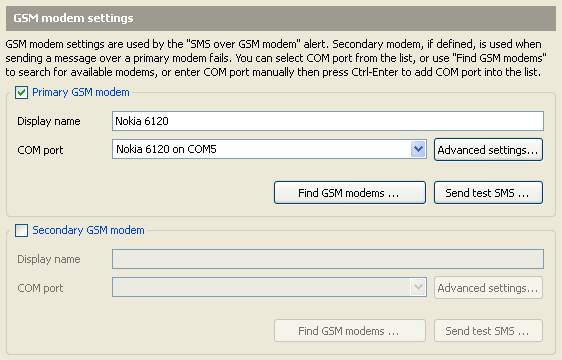
Task: Click the GSM modem settings header
Action: (x=281, y=18)
